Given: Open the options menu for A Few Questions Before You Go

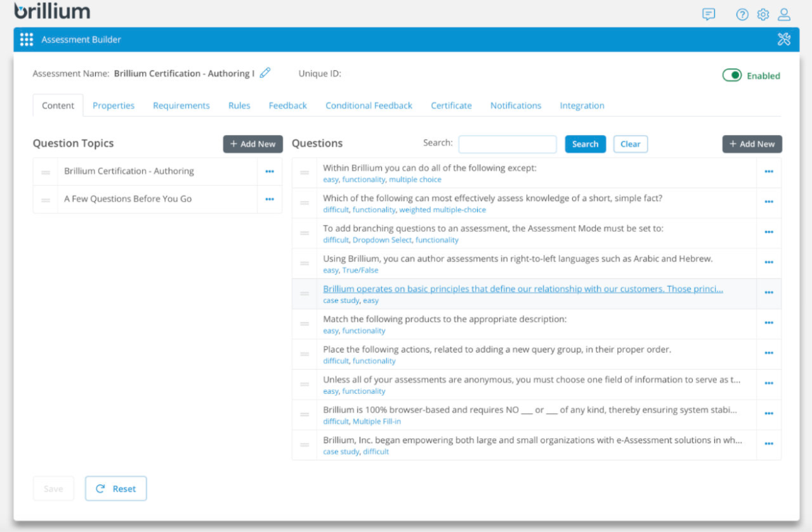Looking at the screenshot, I should 269,198.
